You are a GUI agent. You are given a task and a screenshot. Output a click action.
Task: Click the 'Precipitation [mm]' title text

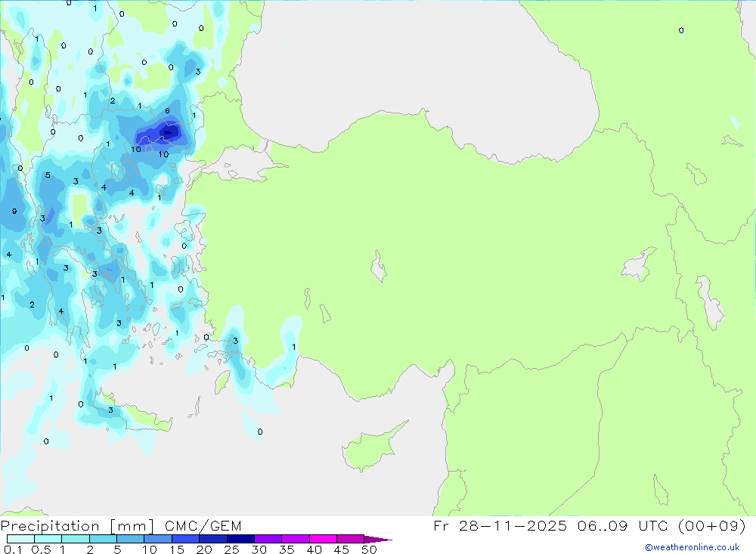[x=78, y=526]
